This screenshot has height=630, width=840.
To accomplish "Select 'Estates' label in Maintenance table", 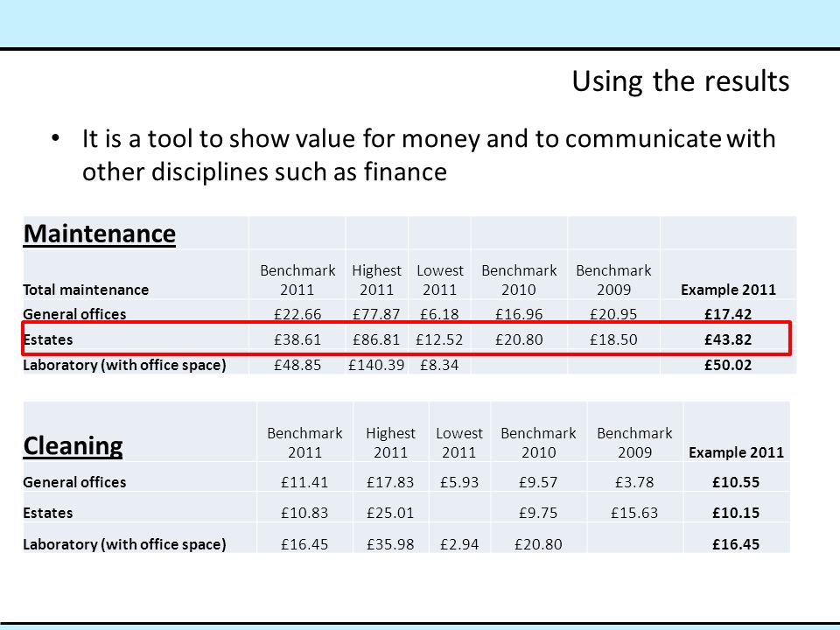I will click(x=47, y=339).
